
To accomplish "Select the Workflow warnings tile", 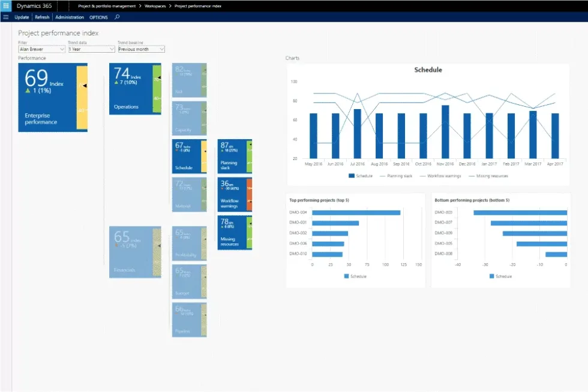I will coord(231,194).
